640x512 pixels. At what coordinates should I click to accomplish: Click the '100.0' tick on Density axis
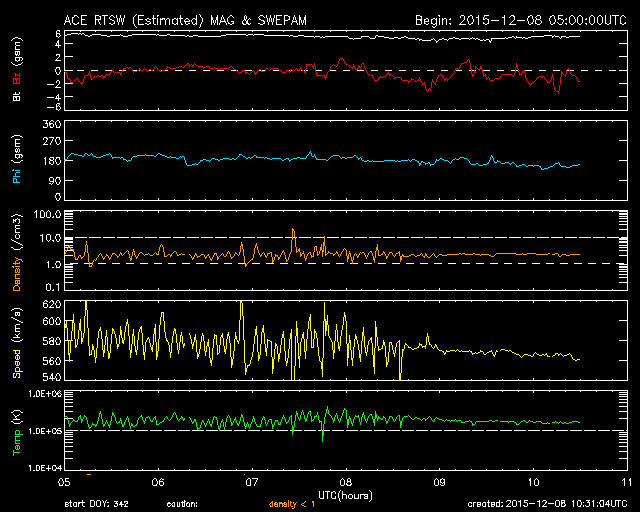click(47, 214)
